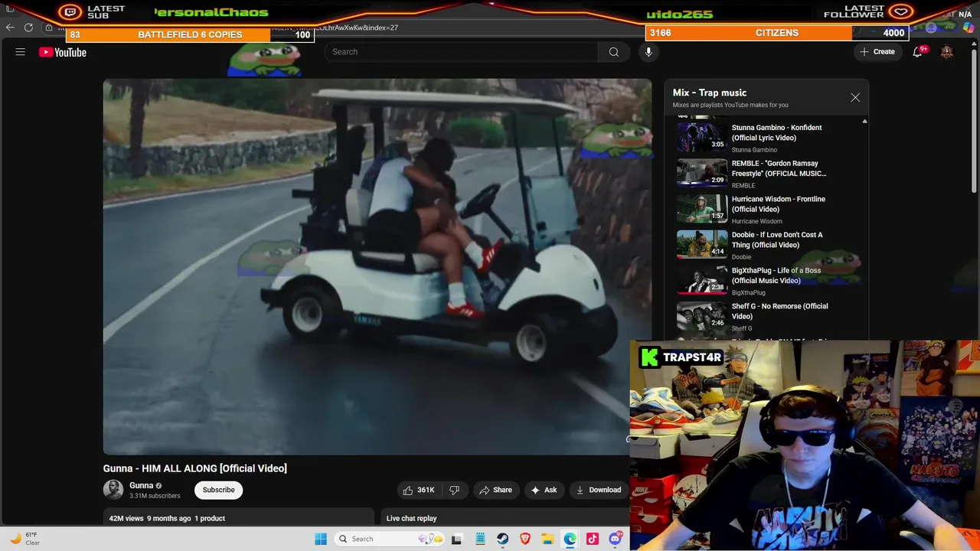Open the Ask AI button

(544, 490)
